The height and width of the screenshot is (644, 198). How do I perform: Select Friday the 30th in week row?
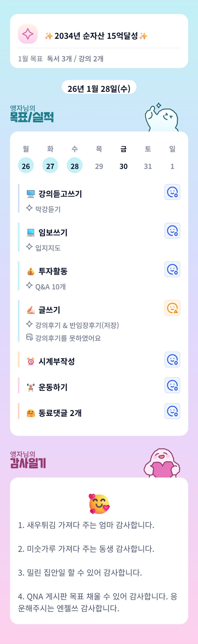tap(123, 166)
